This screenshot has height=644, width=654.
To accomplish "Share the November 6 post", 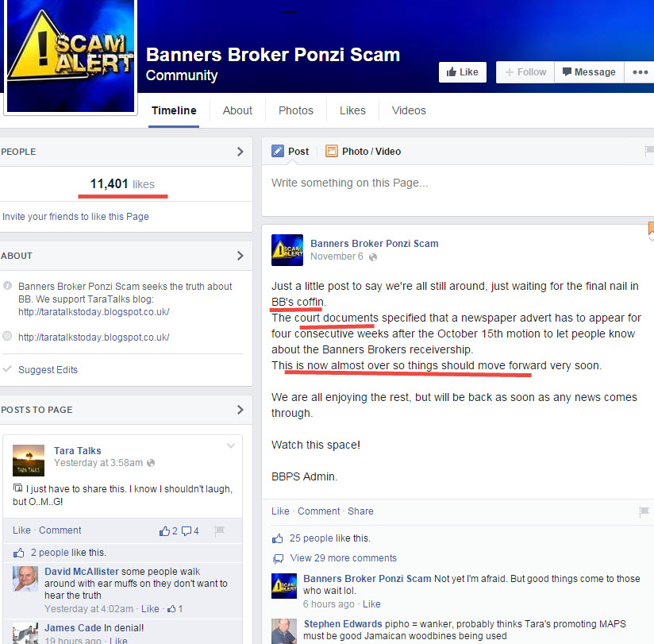I will pos(360,511).
